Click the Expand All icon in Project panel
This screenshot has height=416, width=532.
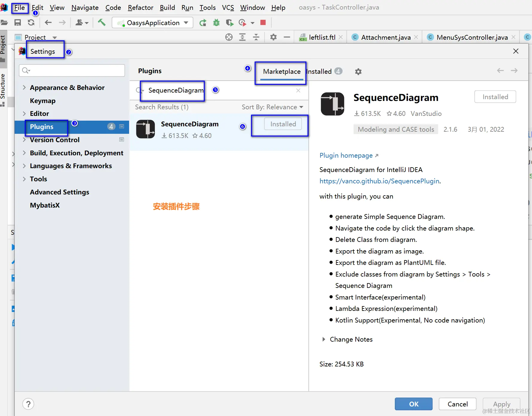(242, 37)
